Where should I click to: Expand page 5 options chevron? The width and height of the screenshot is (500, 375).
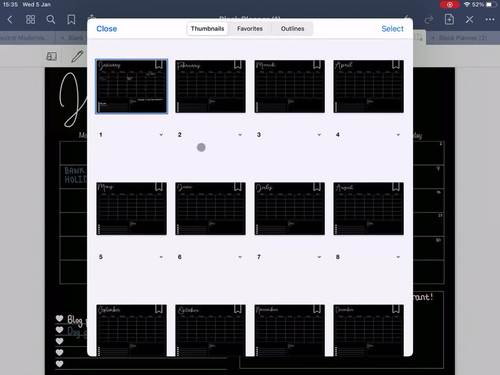[161, 257]
